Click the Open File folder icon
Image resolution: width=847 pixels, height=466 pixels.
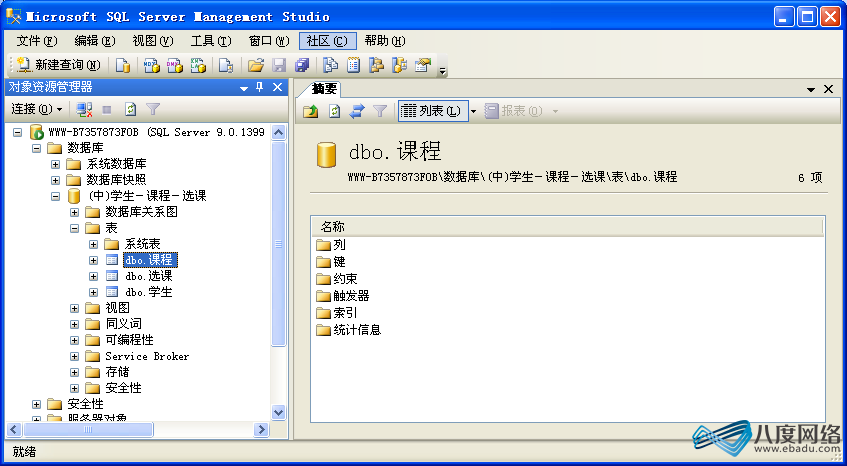[x=256, y=66]
